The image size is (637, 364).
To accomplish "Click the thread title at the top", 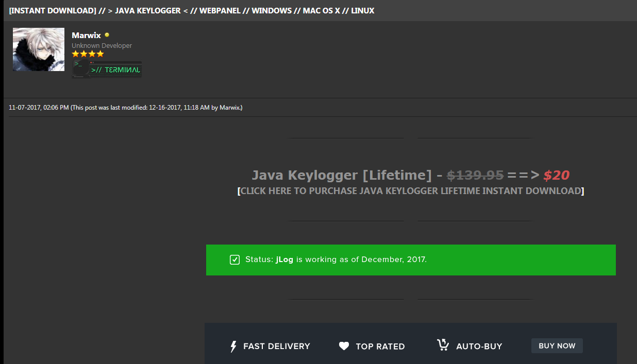I will pos(192,11).
